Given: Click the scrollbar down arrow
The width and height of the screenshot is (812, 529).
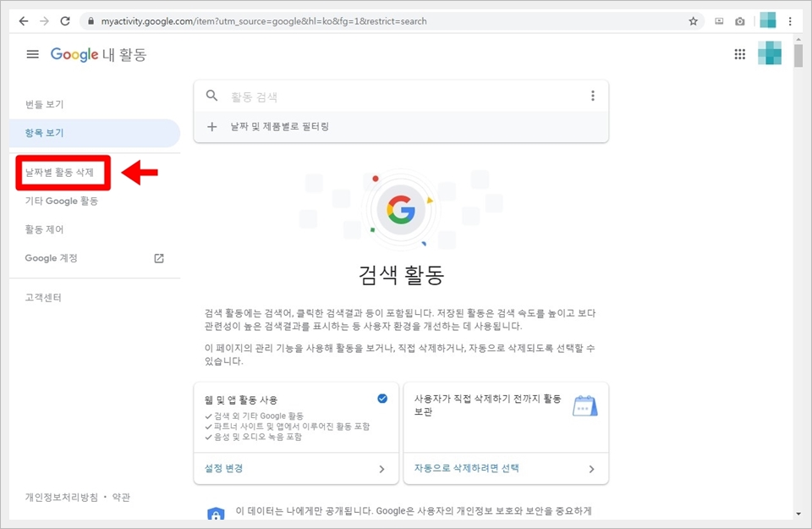Looking at the screenshot, I should pyautogui.click(x=798, y=514).
